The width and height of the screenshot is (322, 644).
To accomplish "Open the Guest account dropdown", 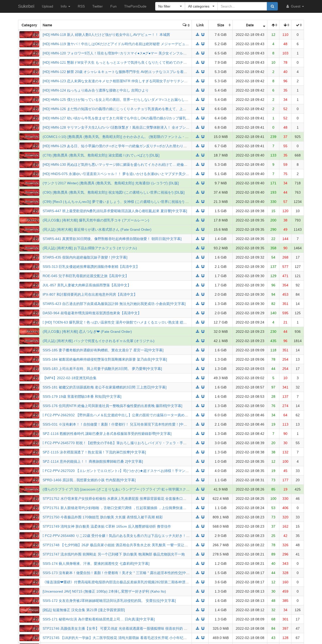I will point(295,6).
